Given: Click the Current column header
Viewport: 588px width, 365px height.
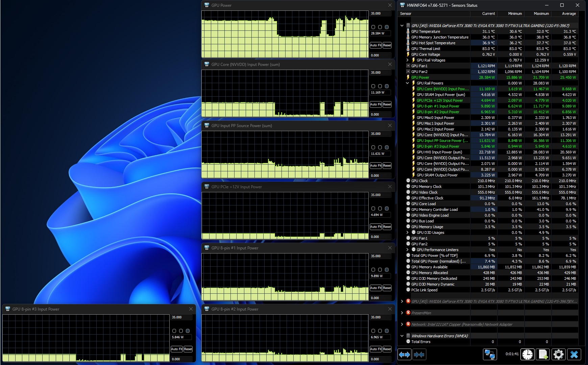Looking at the screenshot, I should point(484,14).
